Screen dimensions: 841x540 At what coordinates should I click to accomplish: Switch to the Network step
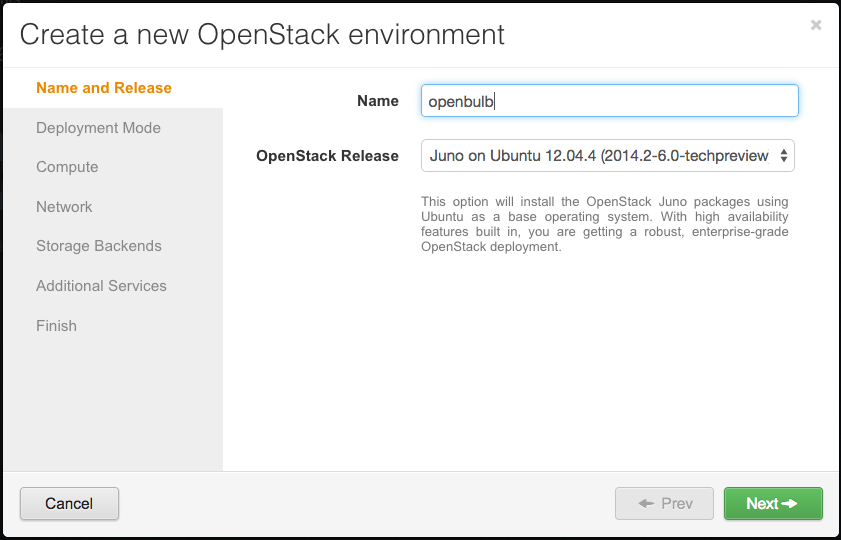64,206
